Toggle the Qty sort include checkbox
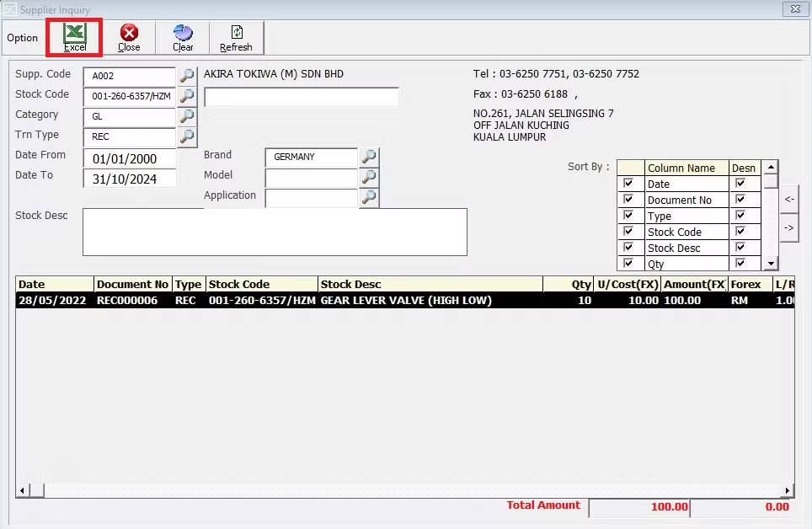 click(628, 263)
